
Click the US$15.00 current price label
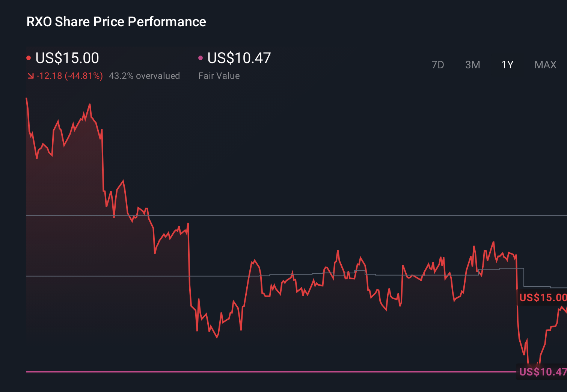(67, 58)
